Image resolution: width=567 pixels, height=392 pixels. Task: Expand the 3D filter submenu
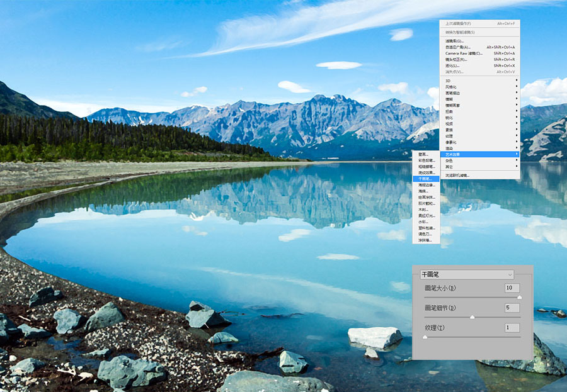click(x=480, y=81)
